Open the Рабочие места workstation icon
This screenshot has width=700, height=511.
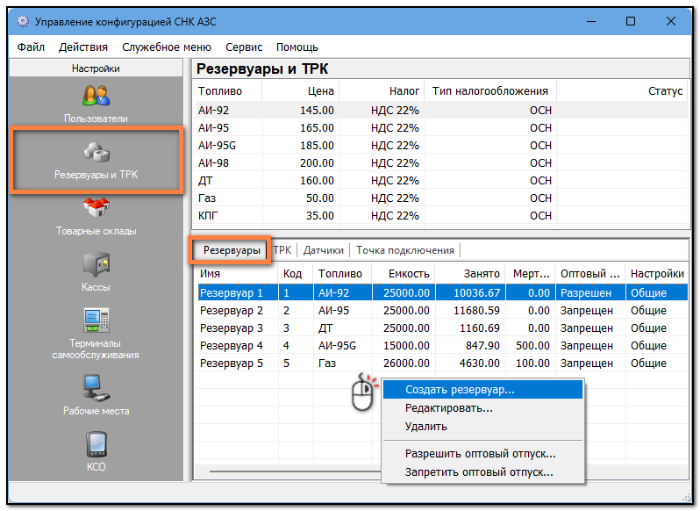pyautogui.click(x=96, y=395)
